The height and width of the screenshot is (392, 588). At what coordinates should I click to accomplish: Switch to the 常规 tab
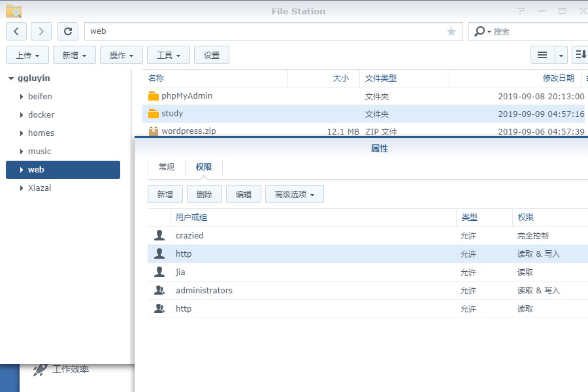(x=166, y=167)
